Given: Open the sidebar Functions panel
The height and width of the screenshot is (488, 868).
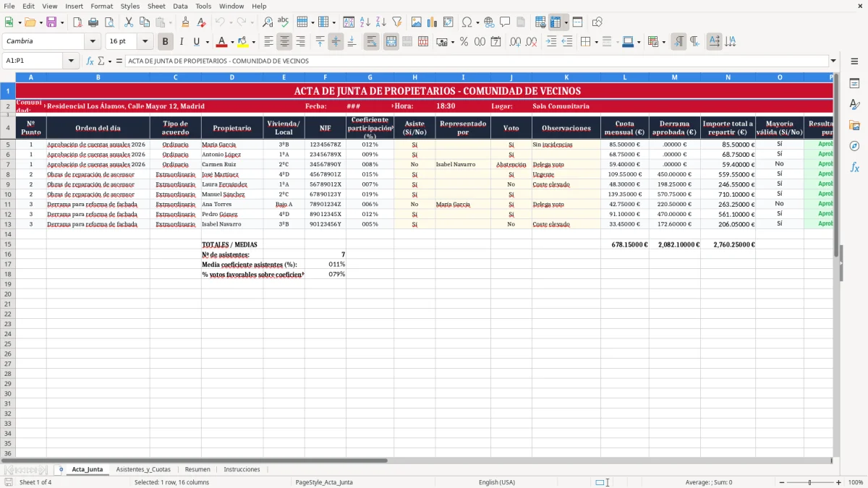Looking at the screenshot, I should (x=854, y=167).
